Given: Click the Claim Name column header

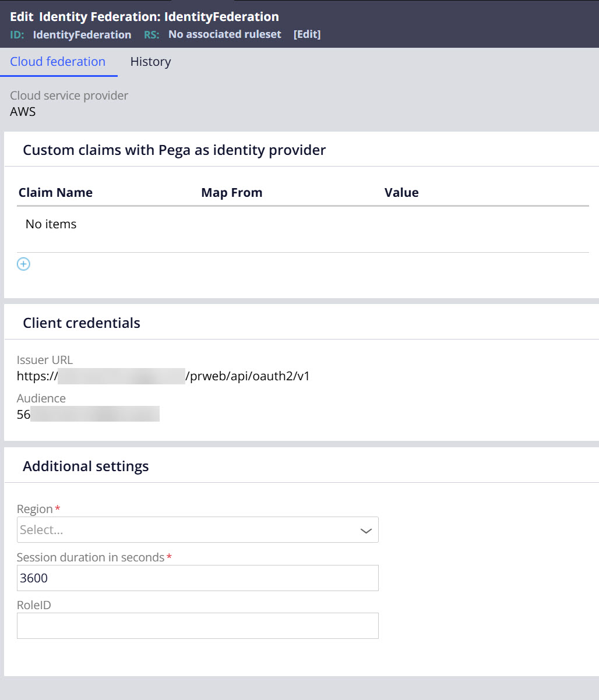Looking at the screenshot, I should point(55,193).
